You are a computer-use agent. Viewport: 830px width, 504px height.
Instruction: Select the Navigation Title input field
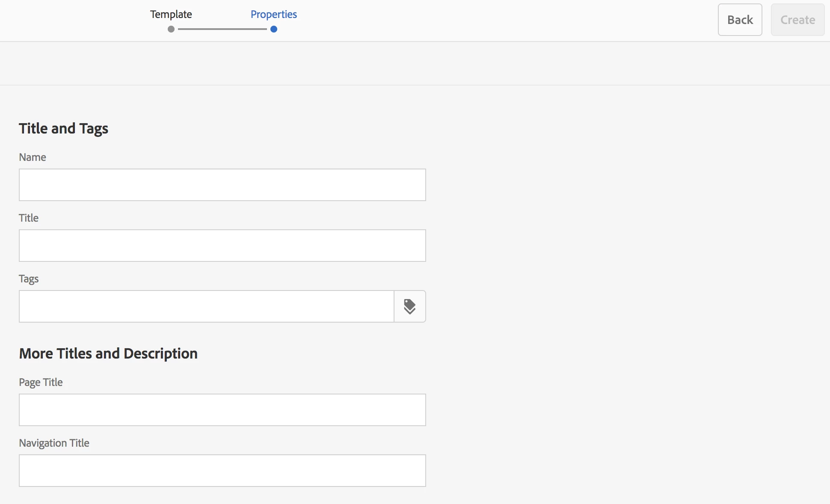[x=222, y=471]
